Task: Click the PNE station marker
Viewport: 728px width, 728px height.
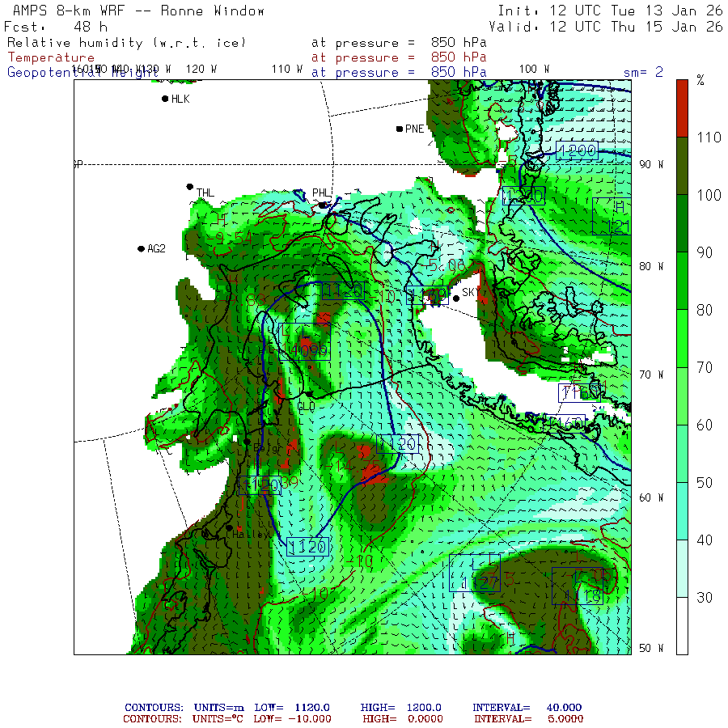Action: [x=400, y=129]
